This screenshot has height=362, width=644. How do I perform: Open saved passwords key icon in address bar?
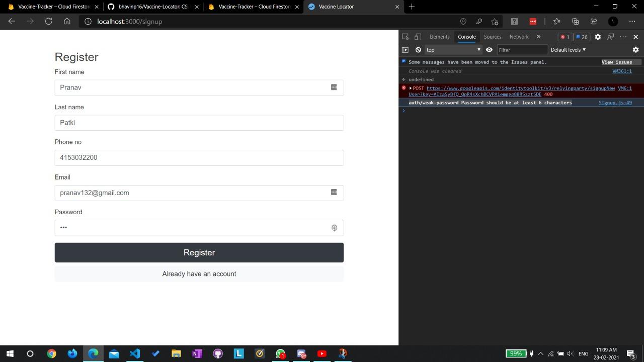click(x=479, y=21)
